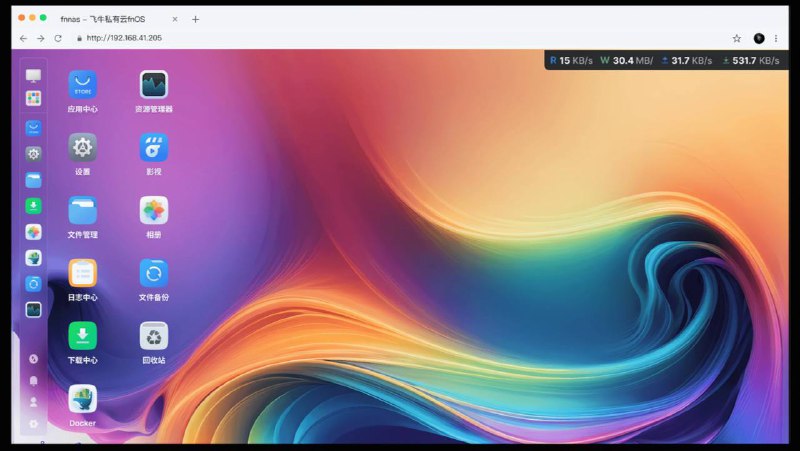Image resolution: width=800 pixels, height=451 pixels.
Task: Launch Docker from the desktop
Action: (x=83, y=398)
